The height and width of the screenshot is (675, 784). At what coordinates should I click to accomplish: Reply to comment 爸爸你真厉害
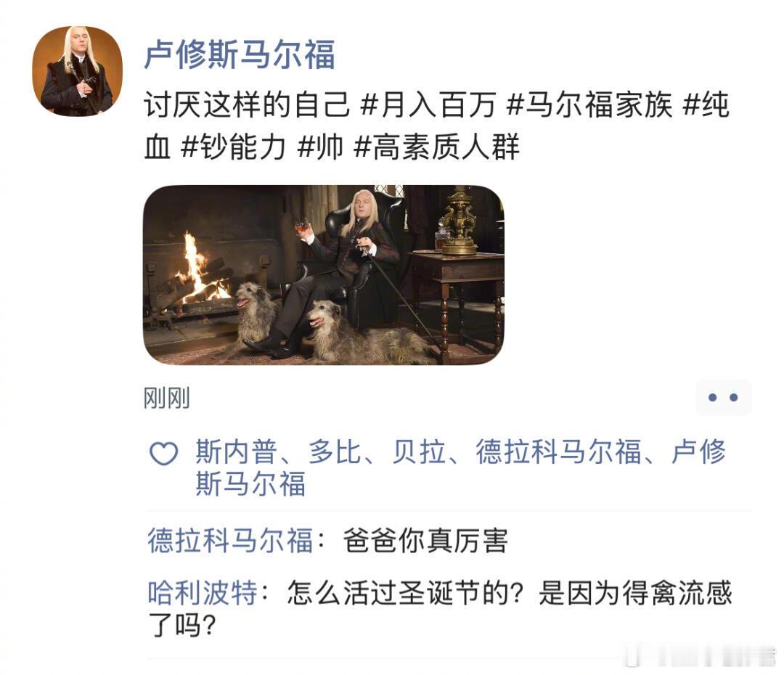click(x=425, y=541)
